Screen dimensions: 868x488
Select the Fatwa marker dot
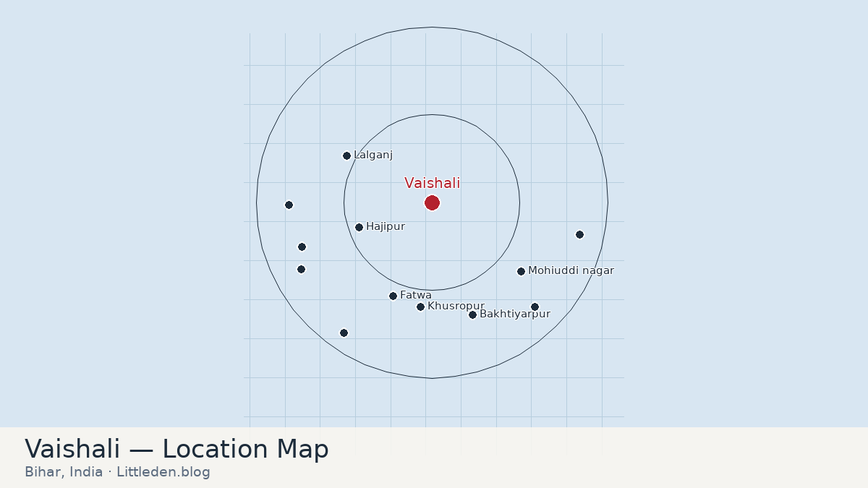pos(393,296)
